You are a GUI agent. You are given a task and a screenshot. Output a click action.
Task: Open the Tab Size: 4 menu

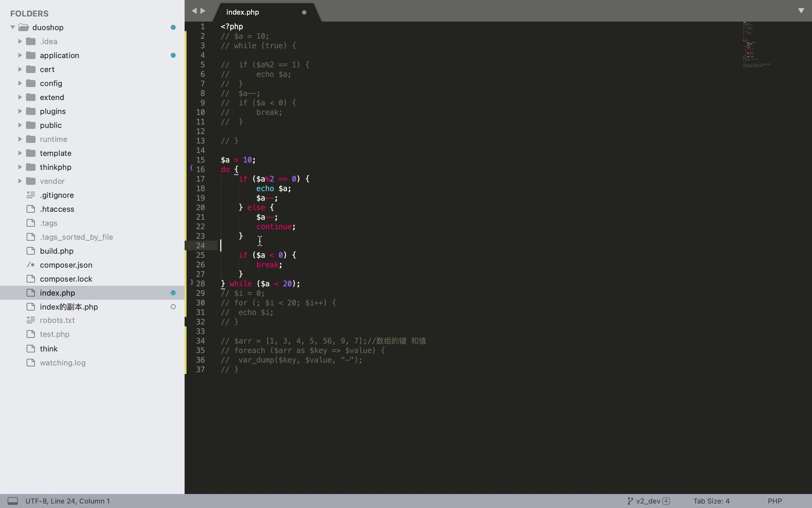(x=711, y=501)
